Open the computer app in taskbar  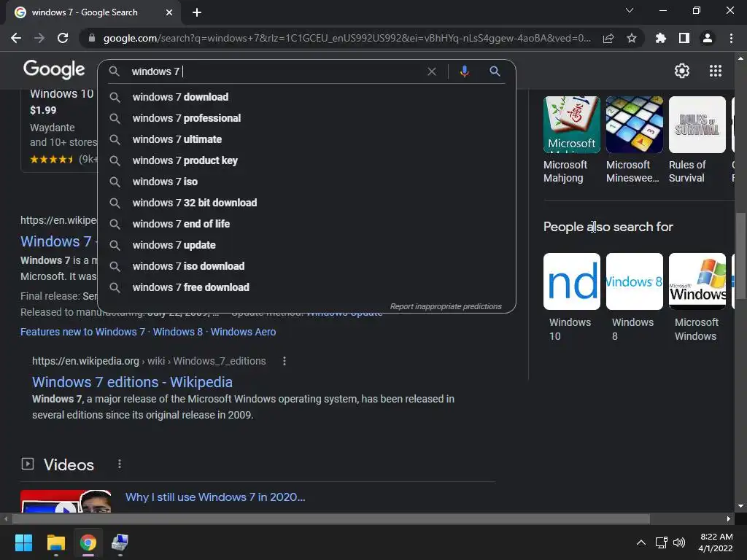point(120,542)
